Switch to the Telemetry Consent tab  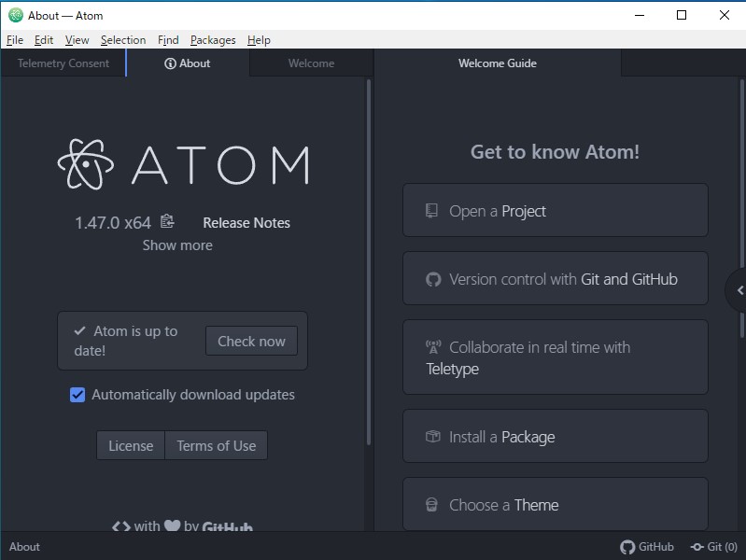tap(63, 63)
